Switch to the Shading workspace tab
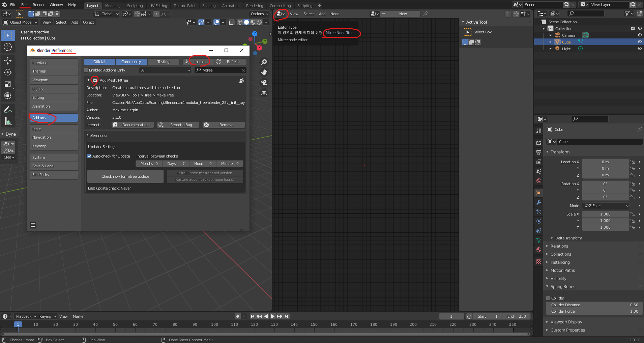Image resolution: width=644 pixels, height=343 pixels. coord(209,6)
